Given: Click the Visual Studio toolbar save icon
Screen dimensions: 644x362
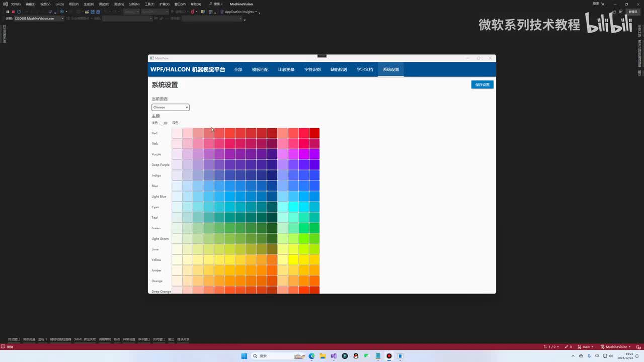Looking at the screenshot, I should (92, 12).
